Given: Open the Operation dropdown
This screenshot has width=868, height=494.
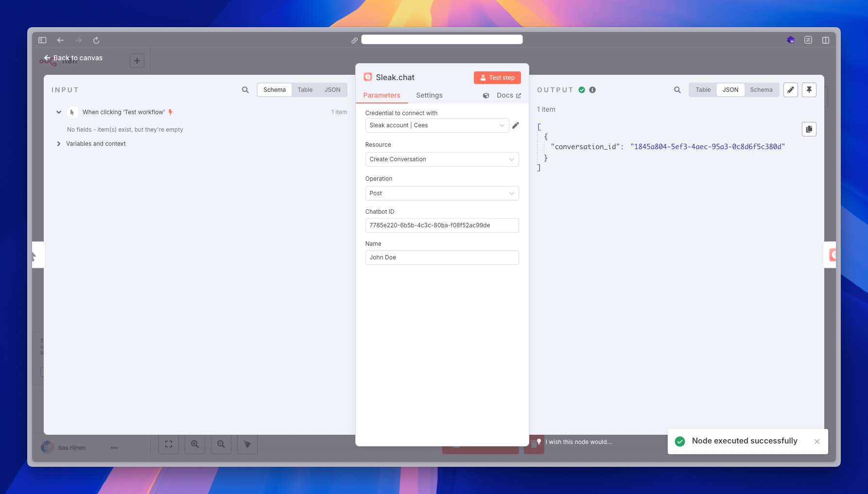Looking at the screenshot, I should (x=442, y=193).
